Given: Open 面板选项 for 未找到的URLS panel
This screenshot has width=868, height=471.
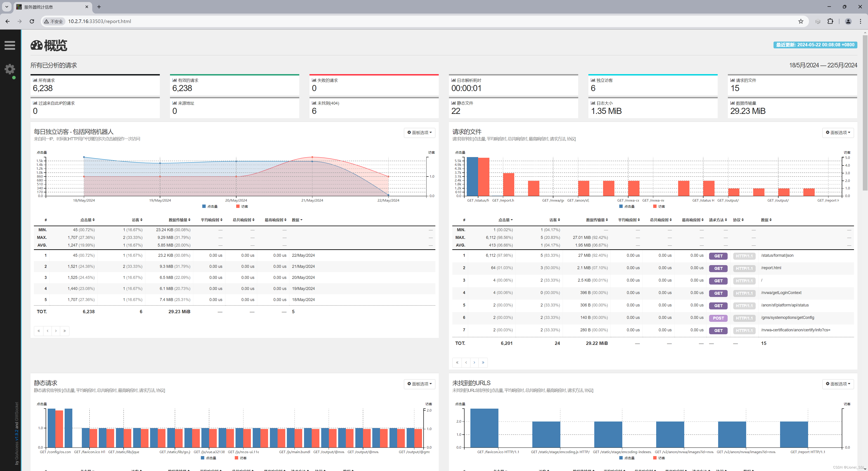Looking at the screenshot, I should (x=838, y=384).
